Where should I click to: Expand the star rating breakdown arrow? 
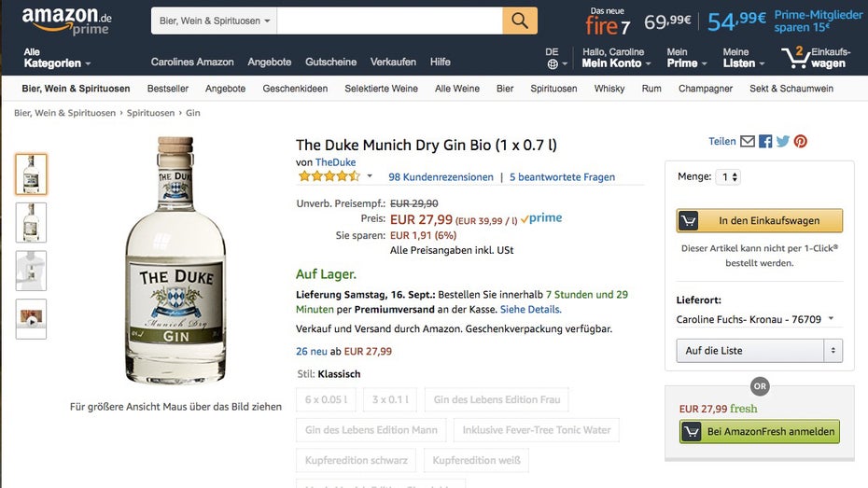click(370, 176)
